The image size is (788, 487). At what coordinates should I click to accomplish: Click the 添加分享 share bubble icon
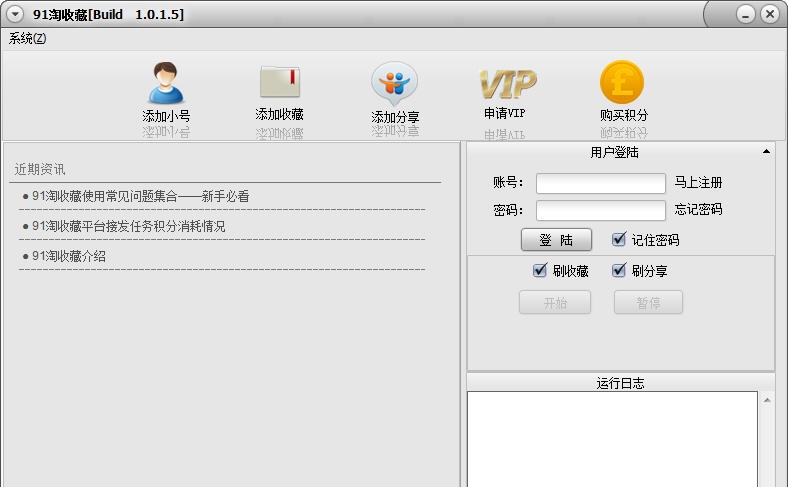(395, 84)
